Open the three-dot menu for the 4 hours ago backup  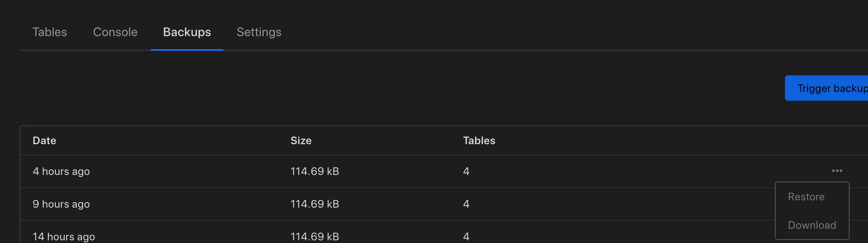(x=837, y=171)
